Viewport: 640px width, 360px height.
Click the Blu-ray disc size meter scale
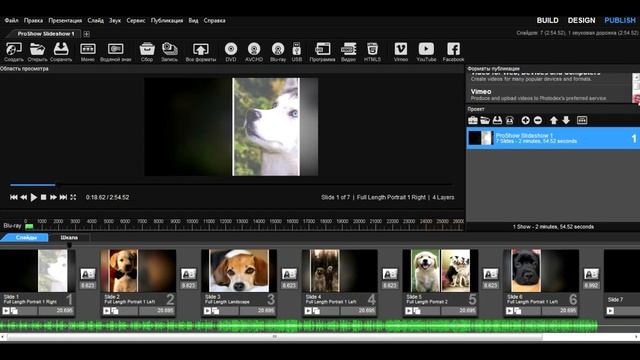244,224
